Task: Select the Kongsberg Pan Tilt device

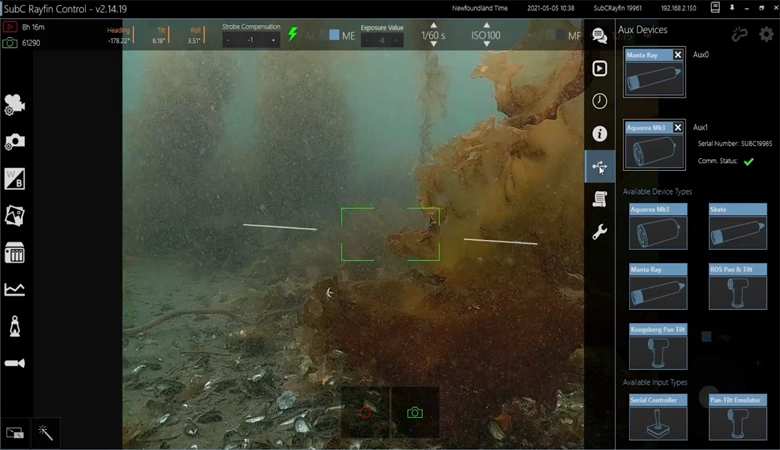Action: [x=657, y=346]
